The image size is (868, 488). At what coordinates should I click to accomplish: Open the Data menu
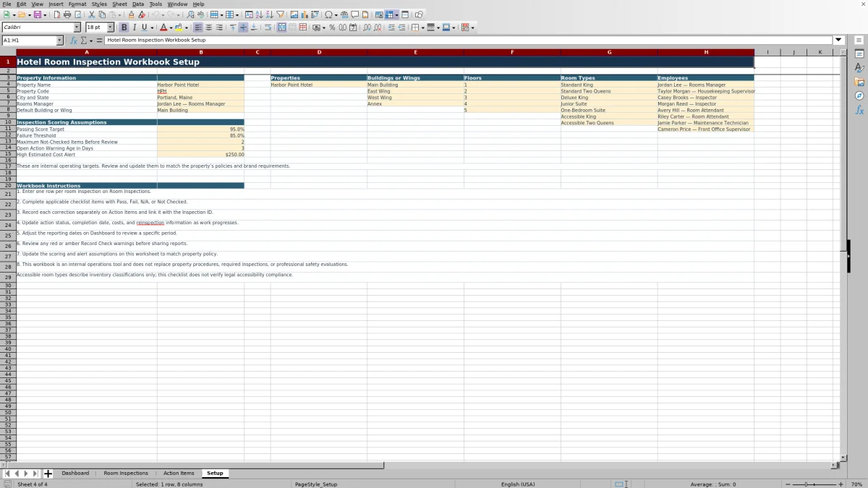point(137,4)
